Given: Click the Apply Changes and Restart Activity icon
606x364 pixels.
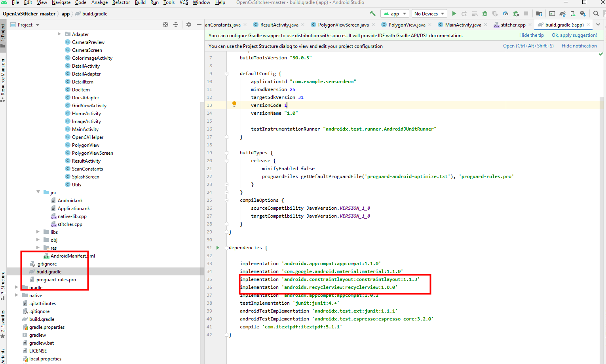Looking at the screenshot, I should 464,14.
